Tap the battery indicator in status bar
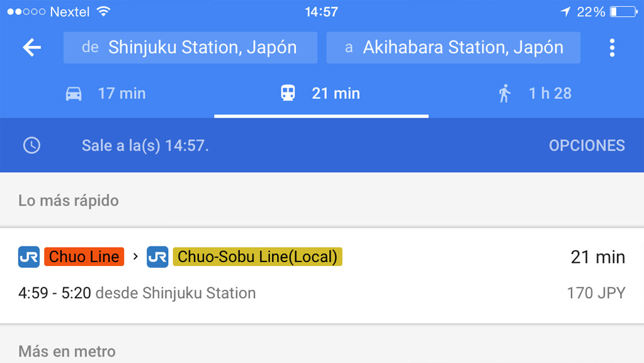The height and width of the screenshot is (363, 644). [624, 11]
